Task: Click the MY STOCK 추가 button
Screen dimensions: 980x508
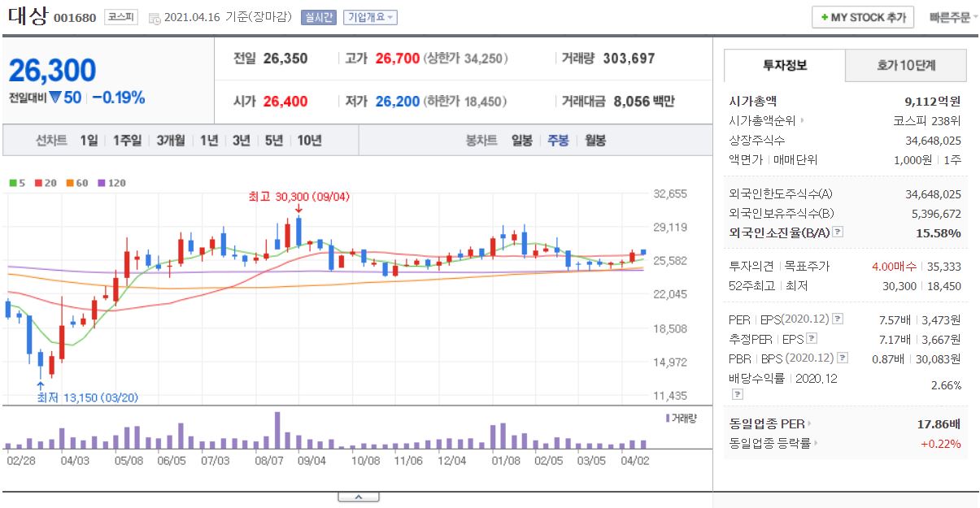Action: click(x=863, y=17)
